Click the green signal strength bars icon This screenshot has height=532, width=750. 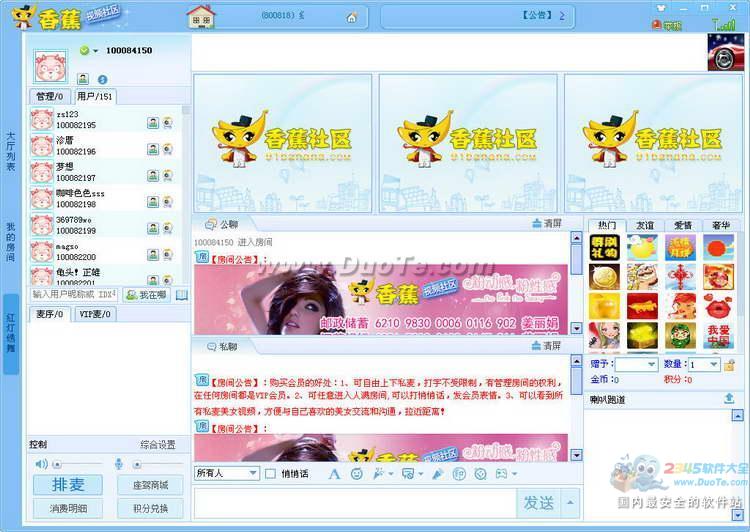click(723, 24)
